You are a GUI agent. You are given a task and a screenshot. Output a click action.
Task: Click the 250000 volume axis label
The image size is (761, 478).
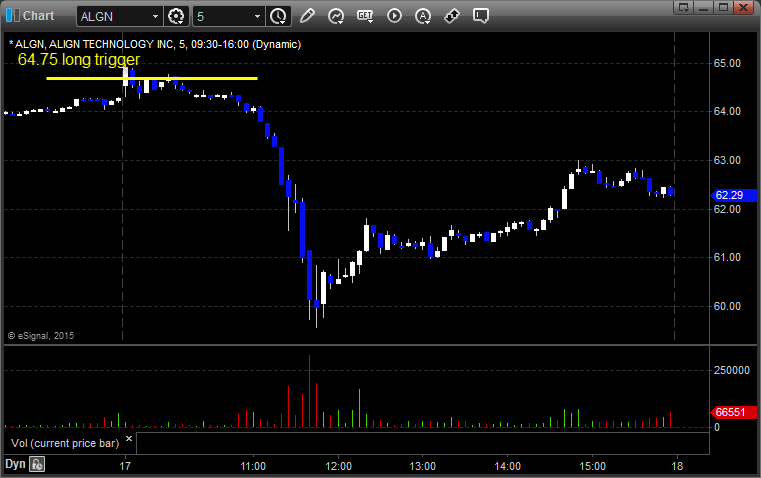(x=731, y=370)
